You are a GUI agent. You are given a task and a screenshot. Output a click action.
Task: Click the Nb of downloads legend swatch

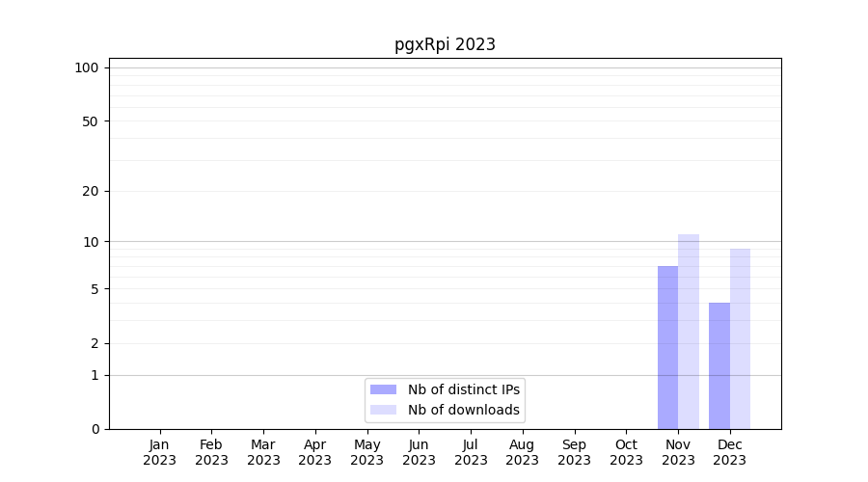[383, 410]
